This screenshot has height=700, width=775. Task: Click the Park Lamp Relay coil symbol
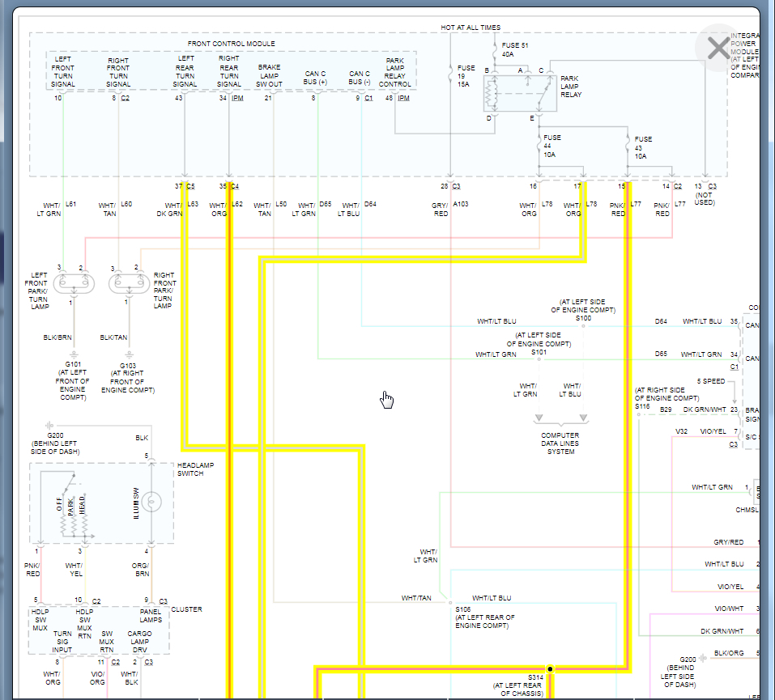(x=491, y=93)
